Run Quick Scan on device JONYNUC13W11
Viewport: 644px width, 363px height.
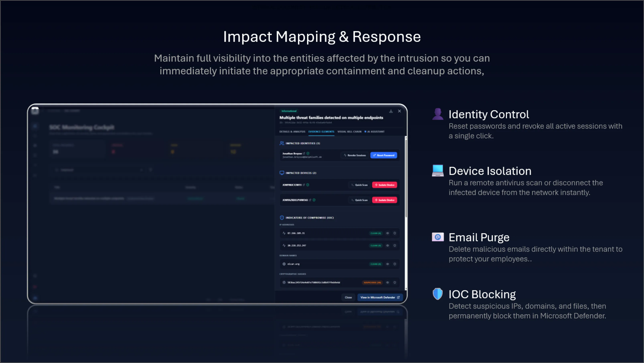[x=359, y=185]
